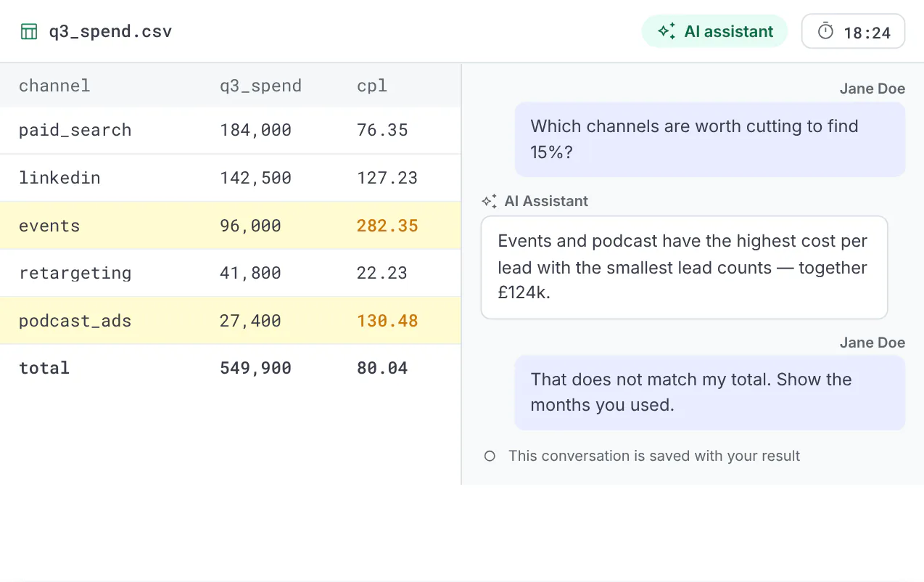Image resolution: width=924 pixels, height=582 pixels.
Task: Select the highlighted podcast_ads cell
Action: [x=75, y=321]
